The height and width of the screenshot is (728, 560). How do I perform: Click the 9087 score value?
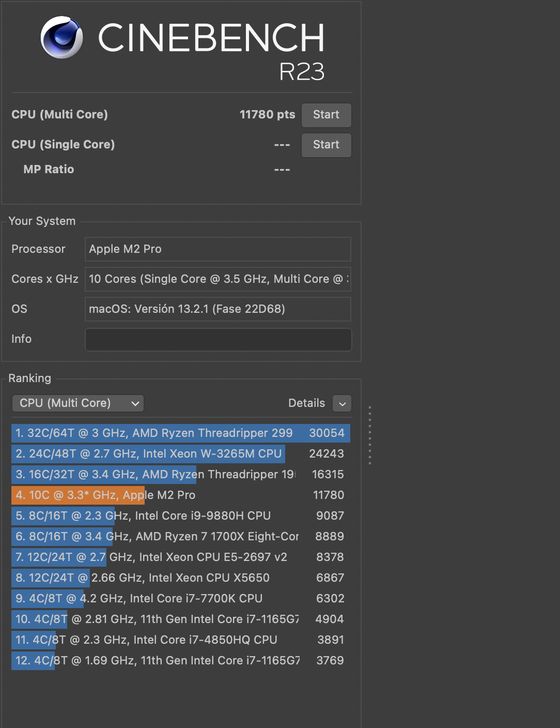click(330, 516)
